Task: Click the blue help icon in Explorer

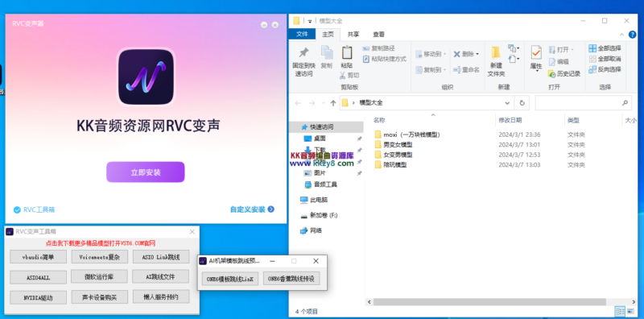Action: point(633,35)
